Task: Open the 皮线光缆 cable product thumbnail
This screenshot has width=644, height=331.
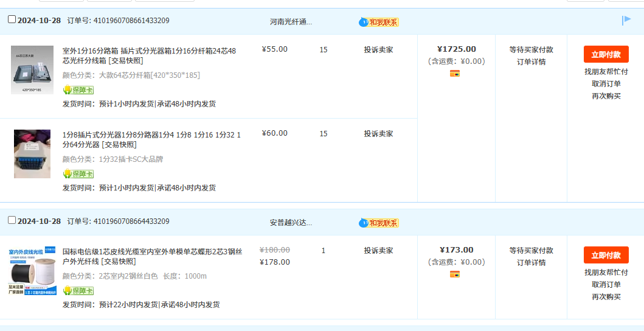Action: tap(32, 270)
